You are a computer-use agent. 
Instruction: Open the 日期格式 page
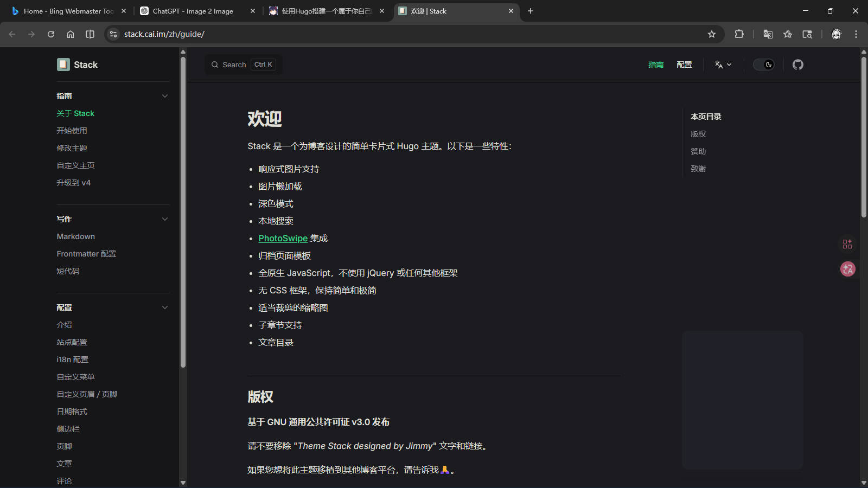72,412
